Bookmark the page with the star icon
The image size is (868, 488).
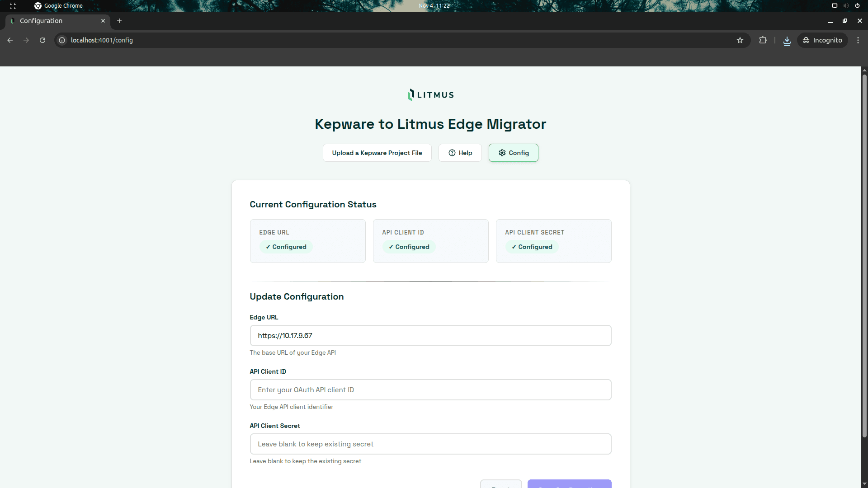pyautogui.click(x=740, y=40)
